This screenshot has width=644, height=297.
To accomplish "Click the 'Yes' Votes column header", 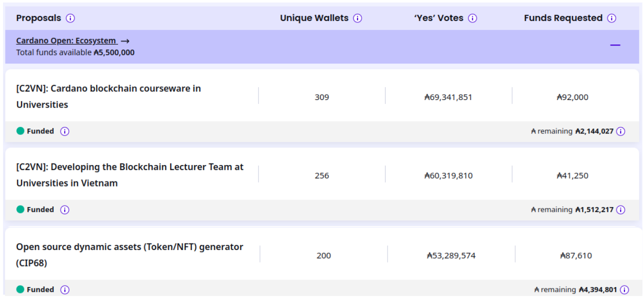I will (439, 18).
